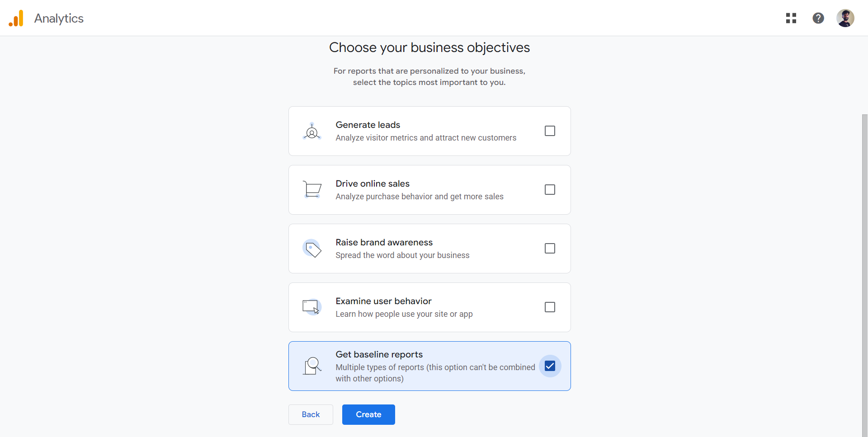Click the shopping cart icon for online sales
The width and height of the screenshot is (868, 437).
pos(312,190)
